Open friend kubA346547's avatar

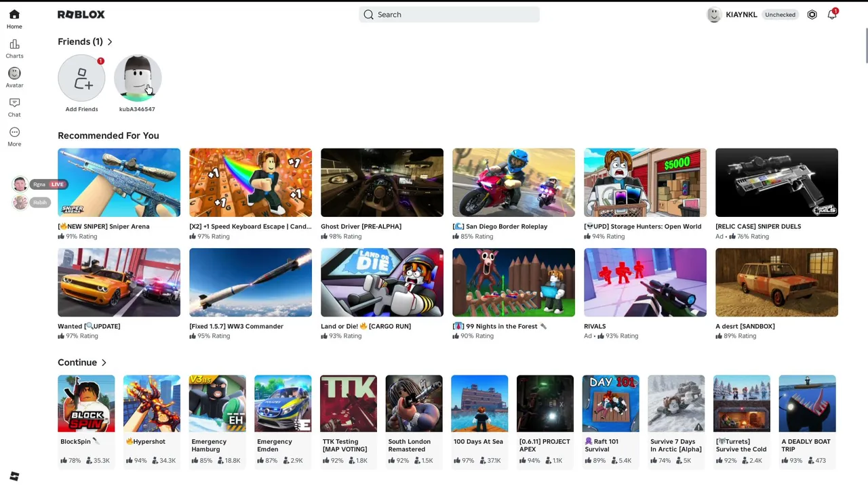[x=138, y=79]
